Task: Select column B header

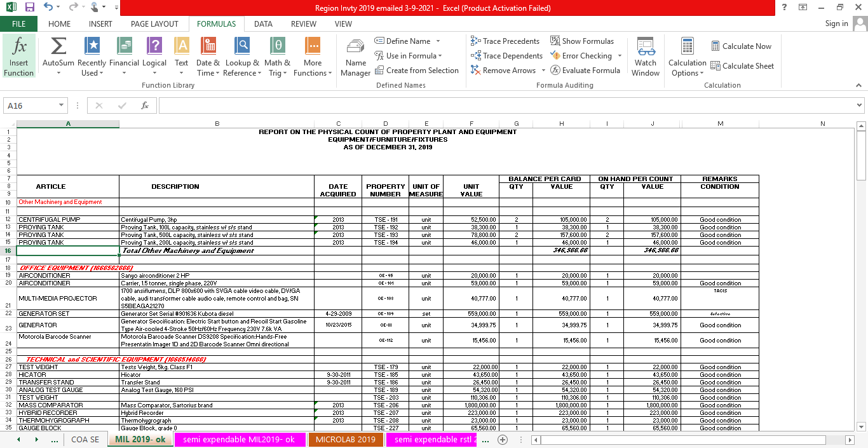Action: (x=217, y=123)
